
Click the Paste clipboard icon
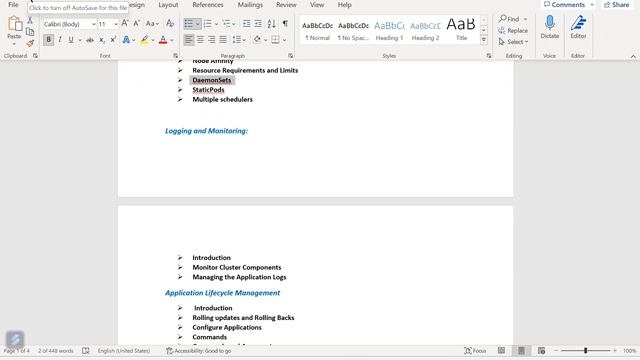pos(14,24)
